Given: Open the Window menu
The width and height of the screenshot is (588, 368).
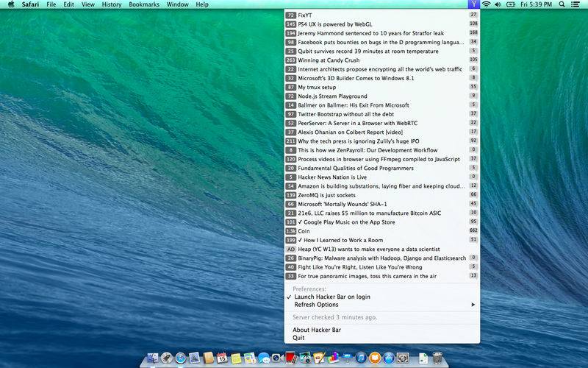Looking at the screenshot, I should [177, 4].
